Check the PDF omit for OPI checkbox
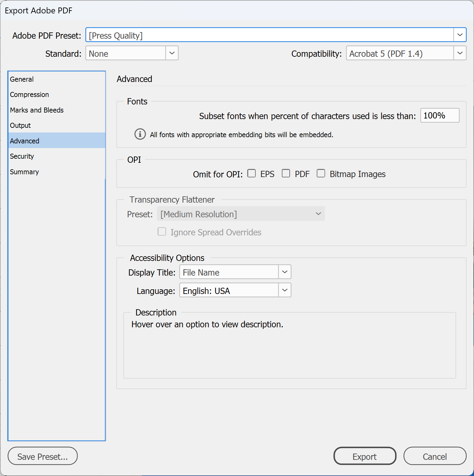474x476 pixels. [286, 173]
